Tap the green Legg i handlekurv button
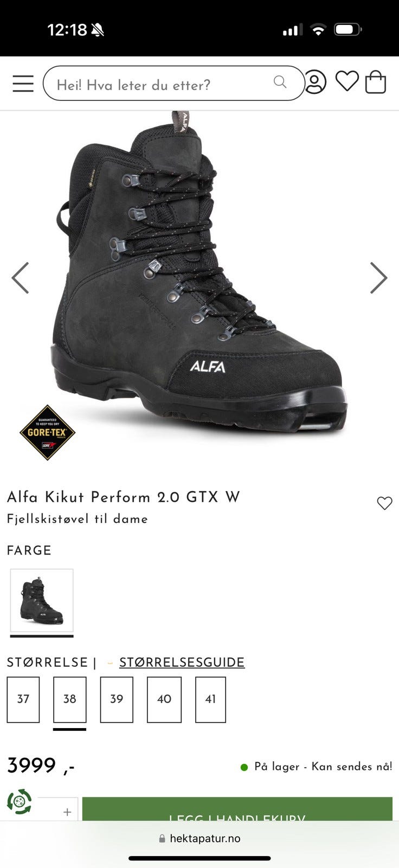Viewport: 399px width, 868px height. (237, 809)
